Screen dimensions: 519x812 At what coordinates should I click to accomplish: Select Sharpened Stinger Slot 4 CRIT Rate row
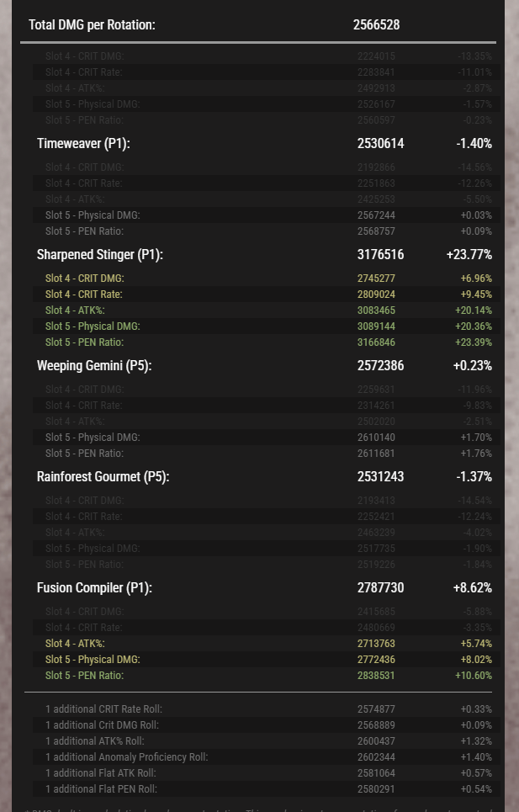tap(267, 295)
